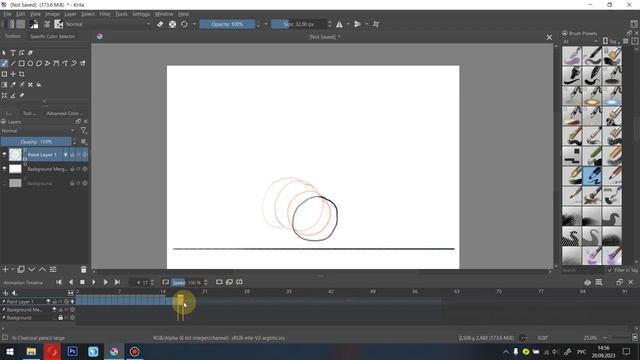The height and width of the screenshot is (360, 640).
Task: Duplicate layer icon in Layers panel
Action: click(x=21, y=269)
